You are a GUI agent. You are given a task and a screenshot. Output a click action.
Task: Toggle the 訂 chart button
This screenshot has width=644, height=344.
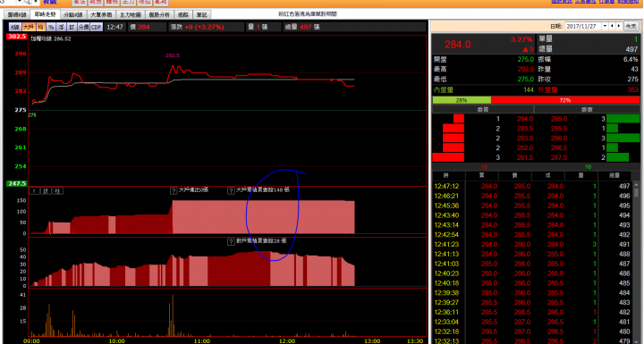(x=72, y=27)
